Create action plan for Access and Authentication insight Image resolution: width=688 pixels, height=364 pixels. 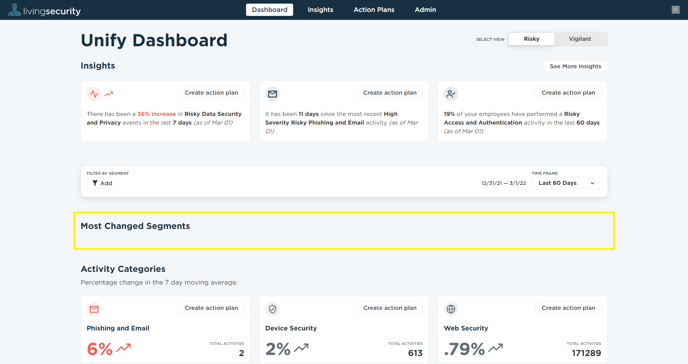[568, 93]
